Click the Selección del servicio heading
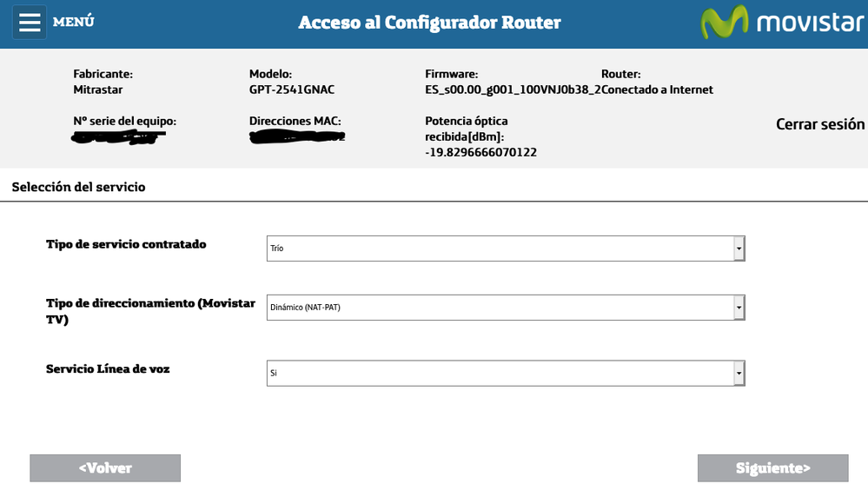This screenshot has height=497, width=868. click(78, 187)
